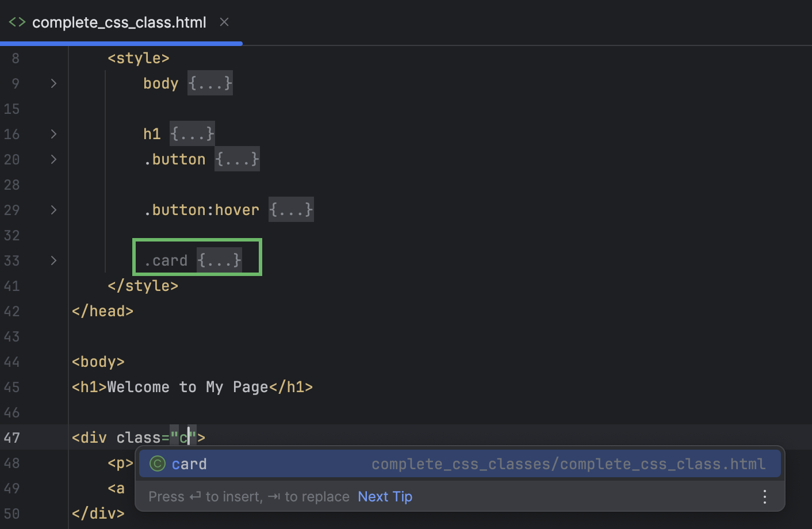Viewport: 812px width, 529px height.
Task: Expand the folded body CSS rule
Action: (x=53, y=83)
